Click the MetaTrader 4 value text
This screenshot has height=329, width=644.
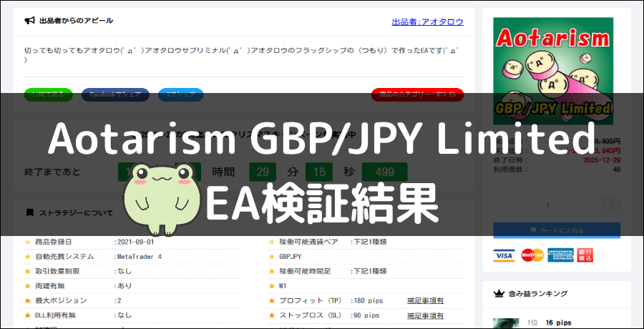(140, 257)
